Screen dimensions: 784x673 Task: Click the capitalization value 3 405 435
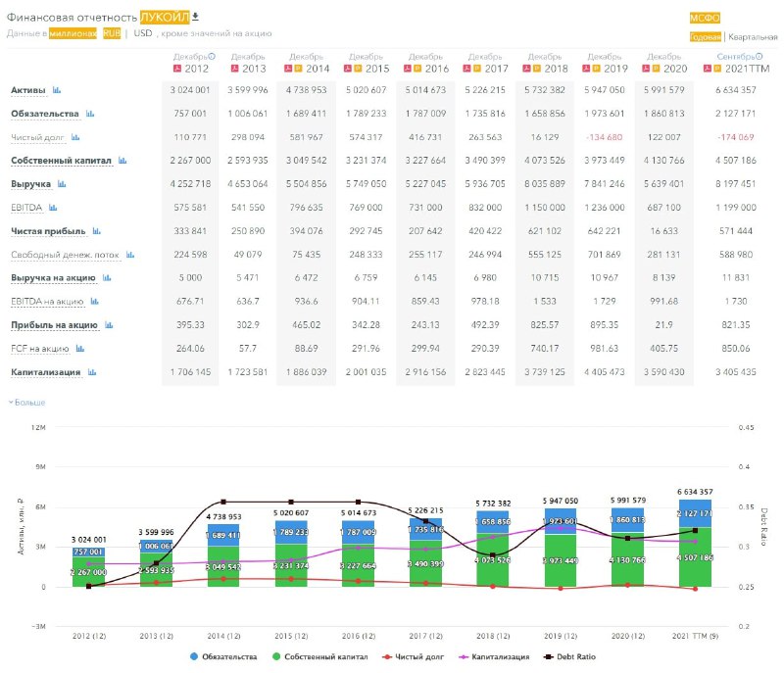(x=736, y=371)
